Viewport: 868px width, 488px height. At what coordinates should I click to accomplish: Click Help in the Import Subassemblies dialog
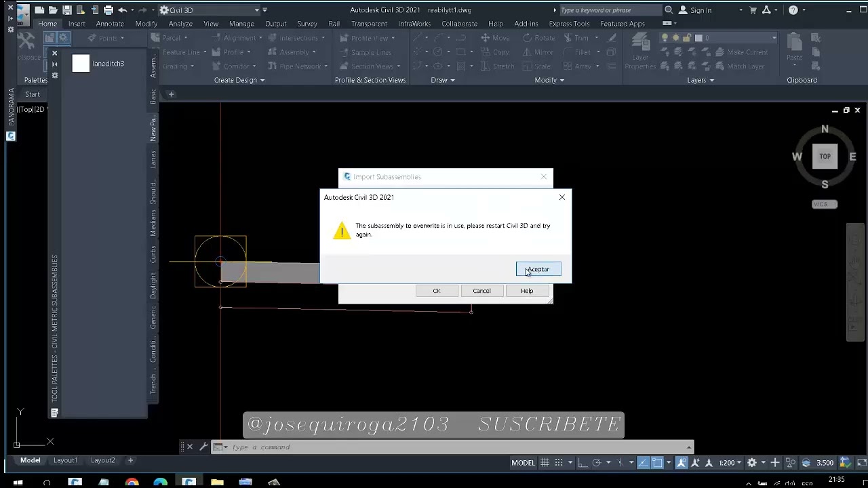527,291
